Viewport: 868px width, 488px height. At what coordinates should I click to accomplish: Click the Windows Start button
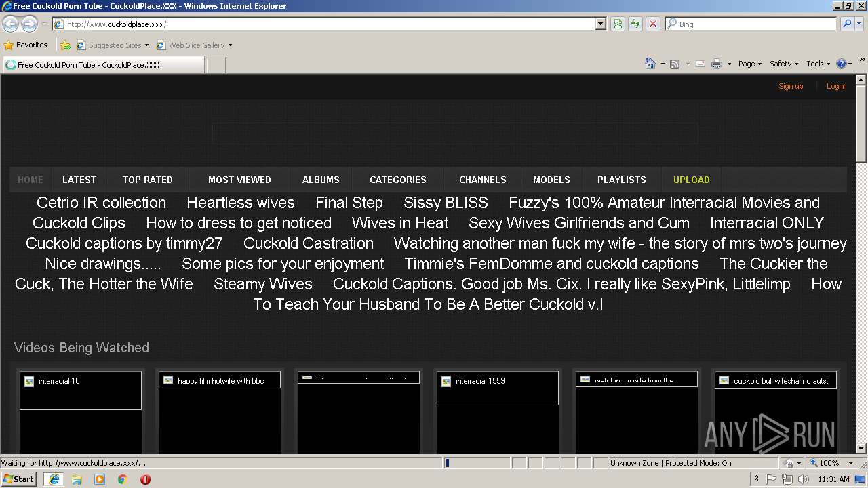18,479
